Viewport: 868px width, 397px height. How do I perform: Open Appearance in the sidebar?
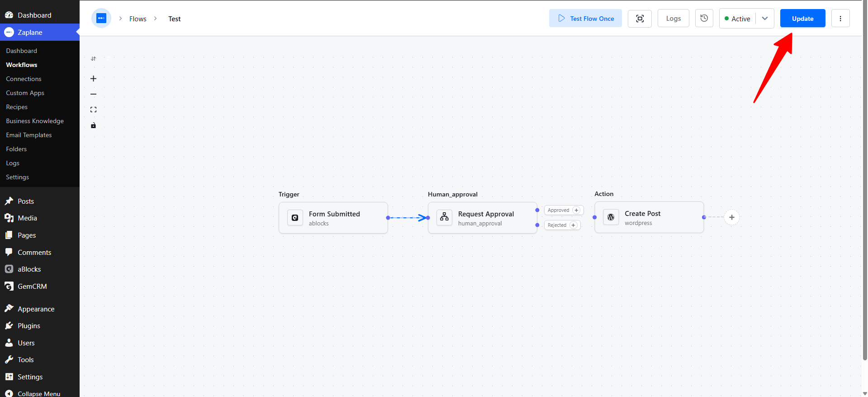(x=40, y=309)
